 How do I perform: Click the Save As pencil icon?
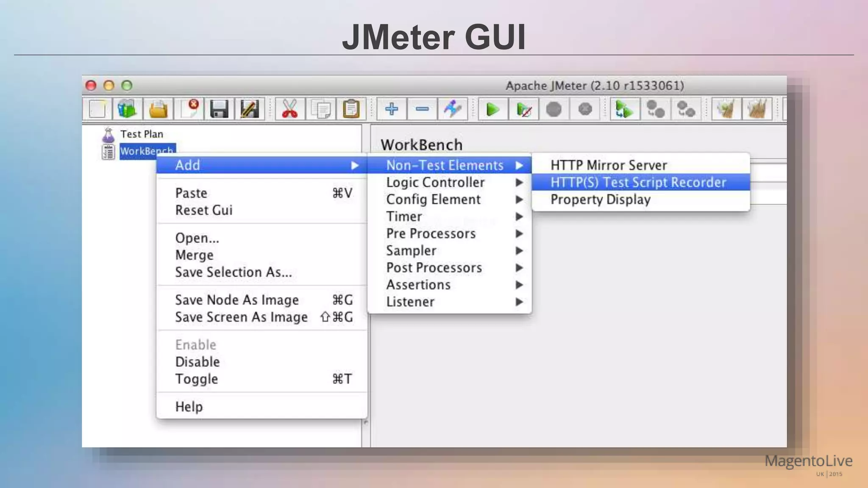250,109
